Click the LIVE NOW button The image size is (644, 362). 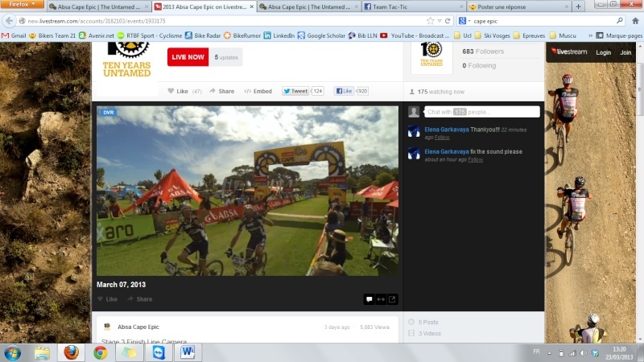click(x=188, y=57)
